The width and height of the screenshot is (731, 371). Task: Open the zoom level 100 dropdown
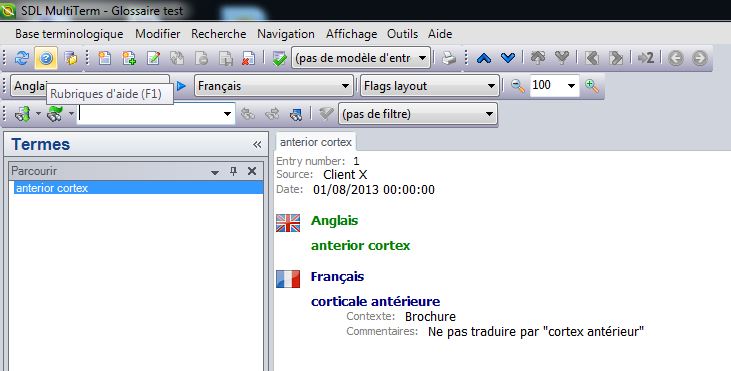(x=571, y=86)
